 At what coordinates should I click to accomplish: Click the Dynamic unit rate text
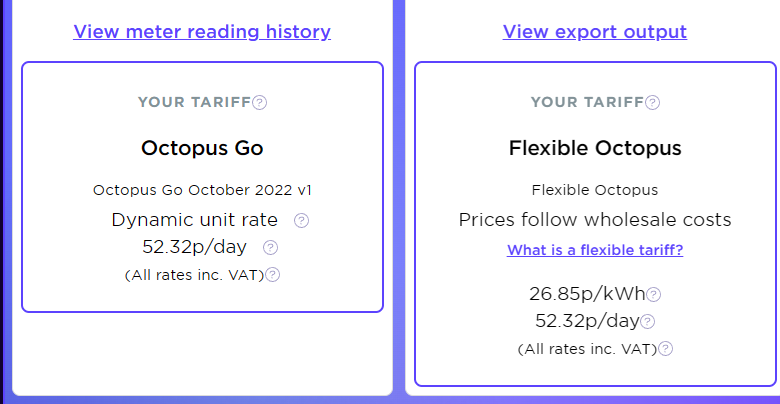pos(195,219)
